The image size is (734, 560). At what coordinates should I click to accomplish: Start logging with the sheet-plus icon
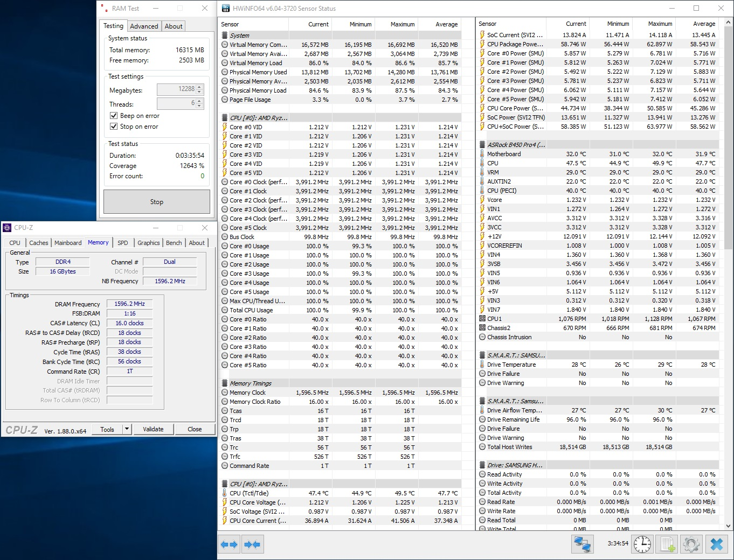667,544
